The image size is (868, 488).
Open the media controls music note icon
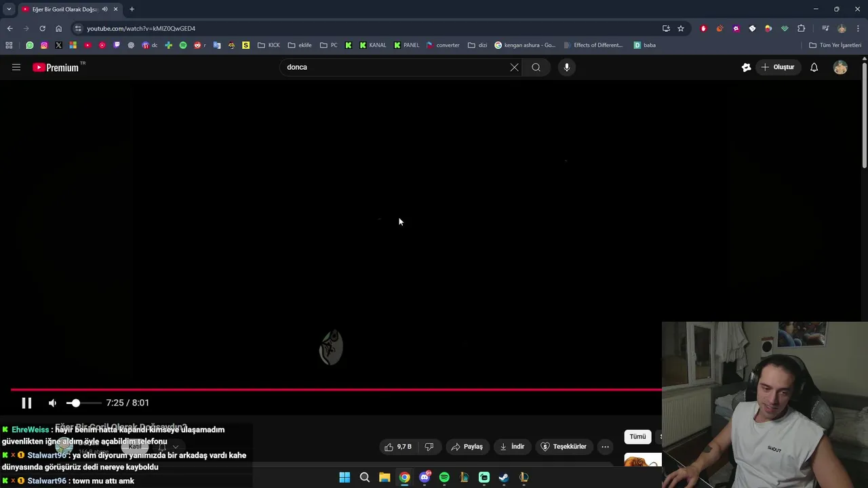tap(825, 28)
